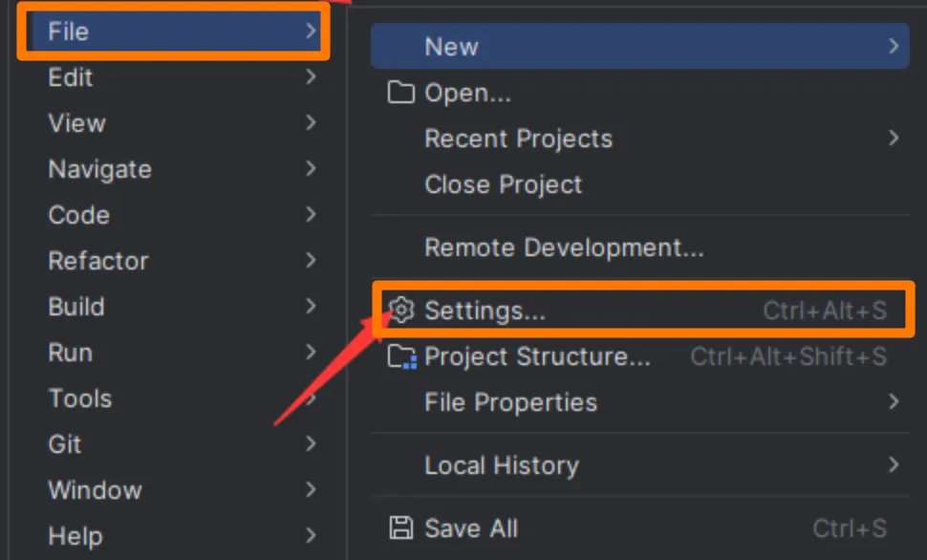This screenshot has width=927, height=560.
Task: Open the View menu
Action: point(75,123)
